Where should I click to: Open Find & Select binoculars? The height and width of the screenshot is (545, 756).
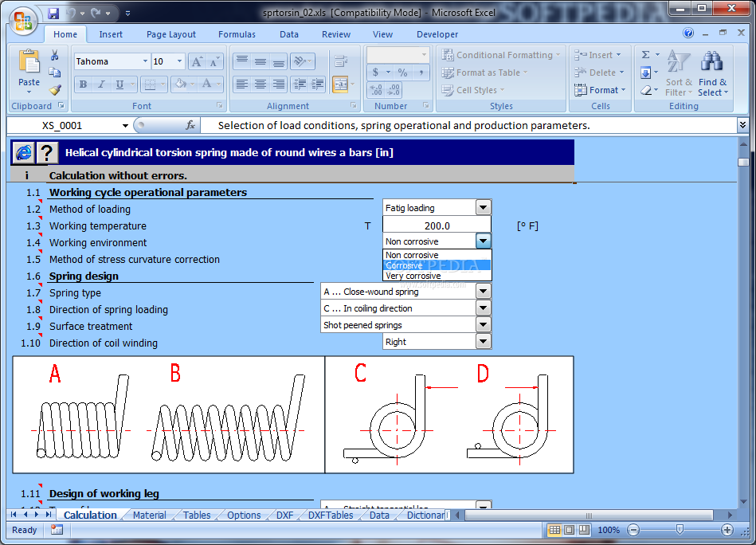713,73
